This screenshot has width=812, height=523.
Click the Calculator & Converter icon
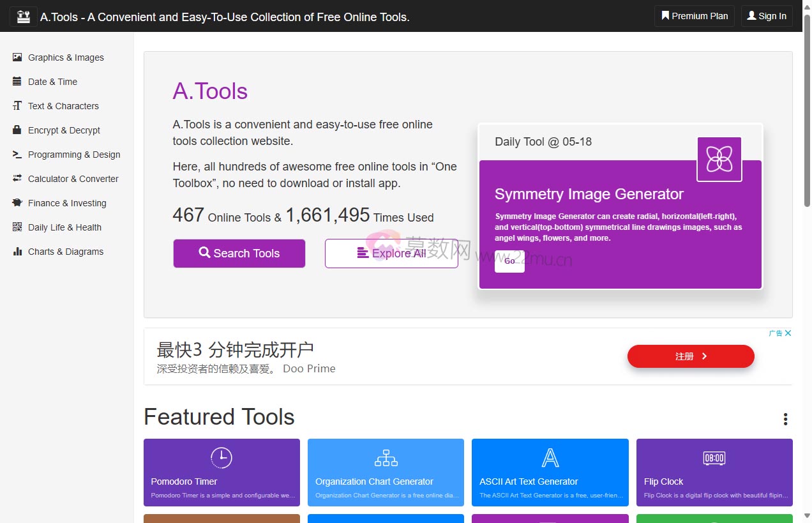coord(17,179)
